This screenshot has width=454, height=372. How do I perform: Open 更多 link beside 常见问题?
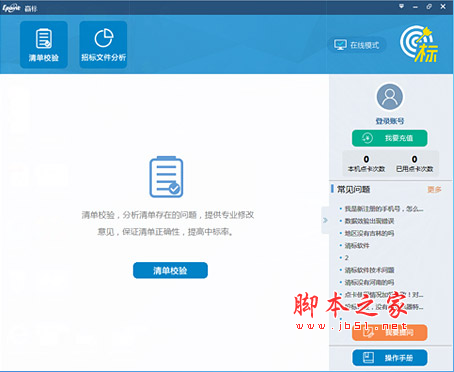point(434,190)
